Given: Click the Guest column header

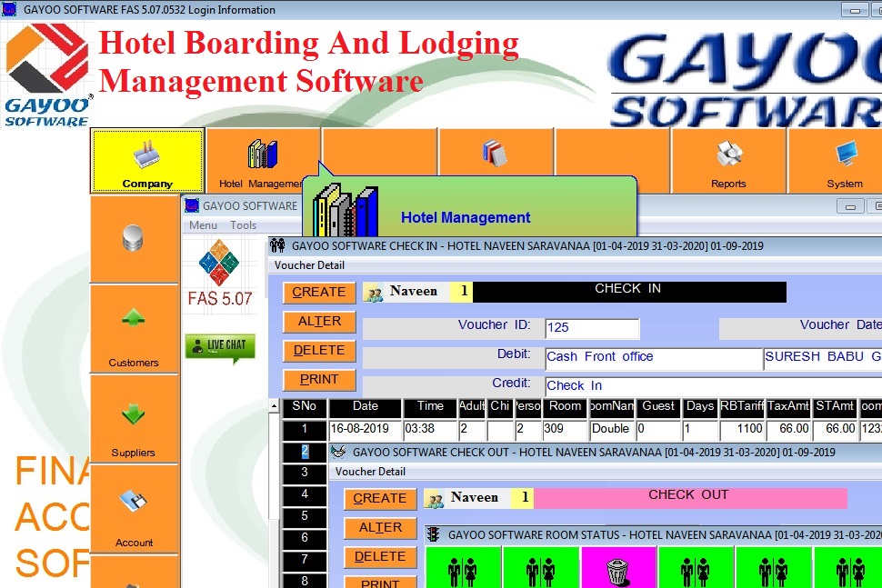Looking at the screenshot, I should click(x=658, y=407).
